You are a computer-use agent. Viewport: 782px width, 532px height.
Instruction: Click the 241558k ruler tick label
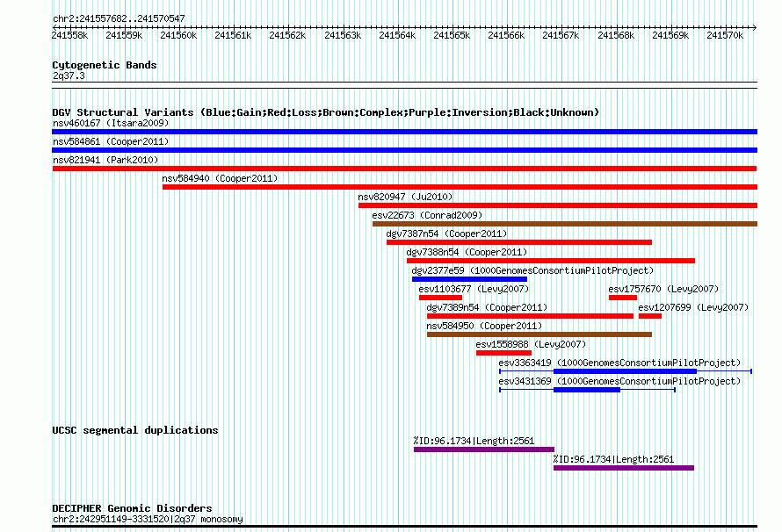click(69, 35)
